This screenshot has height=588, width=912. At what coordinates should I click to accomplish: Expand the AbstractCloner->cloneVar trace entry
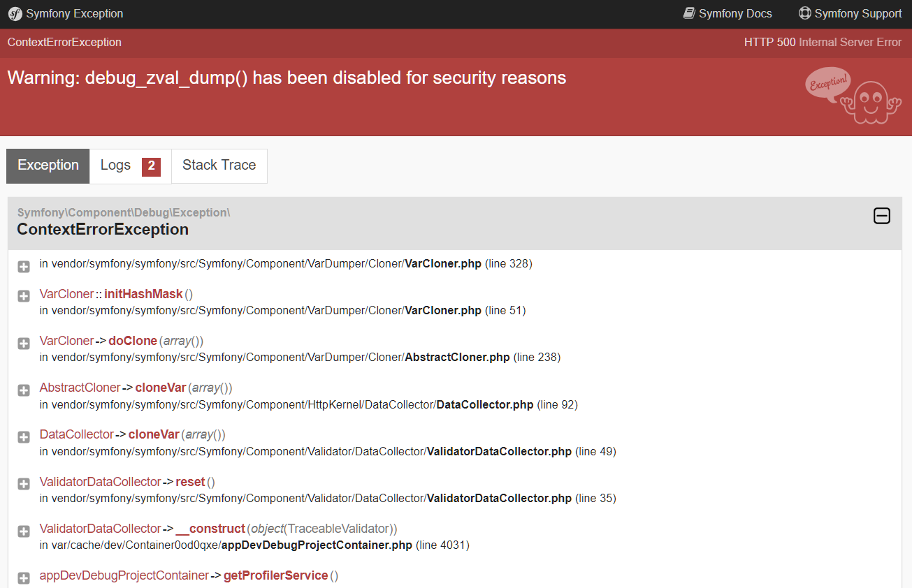(x=24, y=390)
